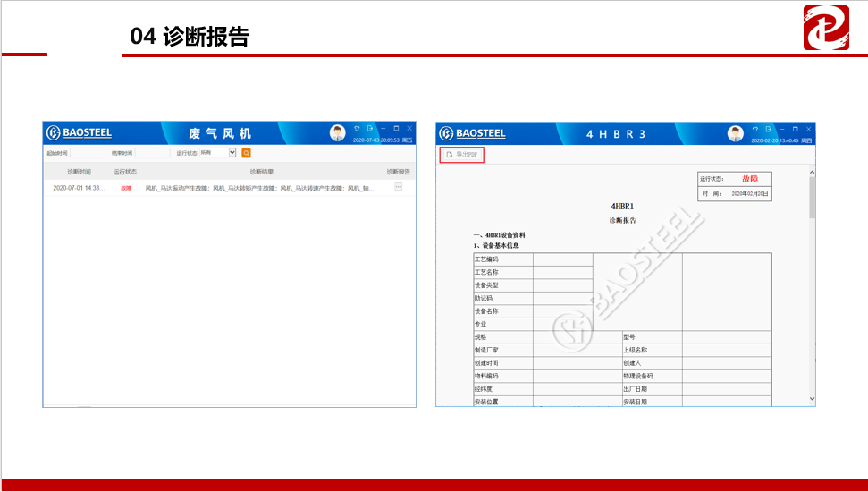Click the logout icon in 4HBR3 window
The image size is (868, 492).
tap(768, 129)
